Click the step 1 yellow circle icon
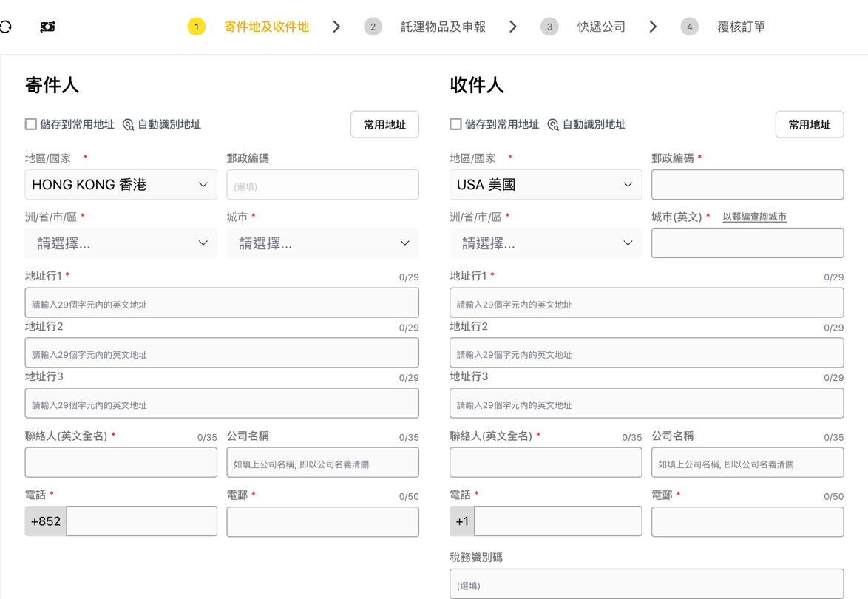This screenshot has width=868, height=599. click(196, 27)
